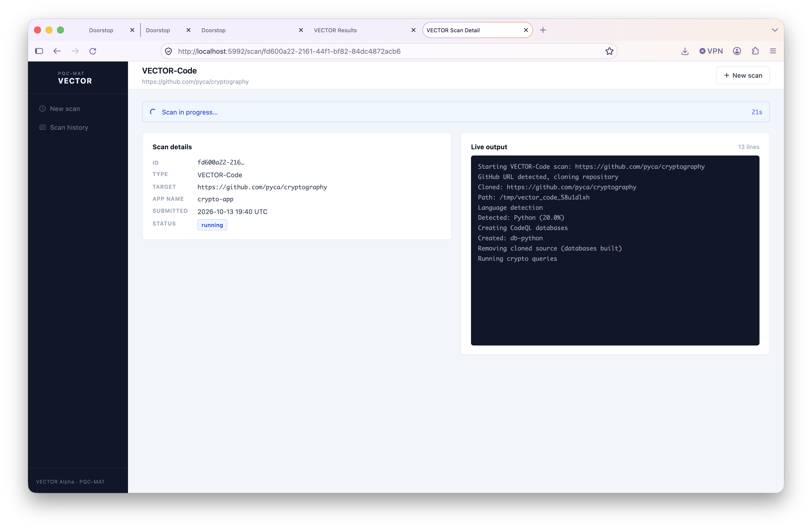This screenshot has height=530, width=812.
Task: Toggle the browser sidebar icon
Action: click(39, 51)
